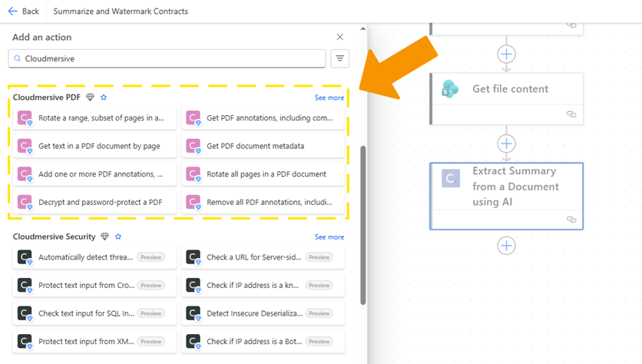Click connection link icon on Extract Summary step
The height and width of the screenshot is (364, 642).
pos(571,220)
